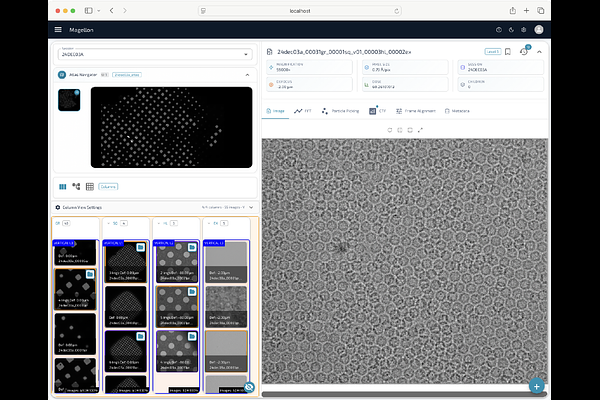Screen dimensions: 600x400
Task: Click the Columns chip label
Action: coord(108,187)
